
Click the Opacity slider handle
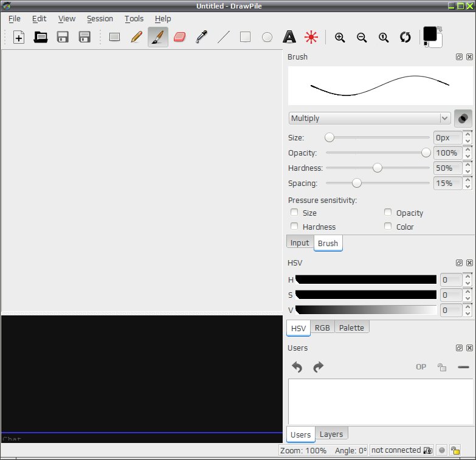point(426,153)
